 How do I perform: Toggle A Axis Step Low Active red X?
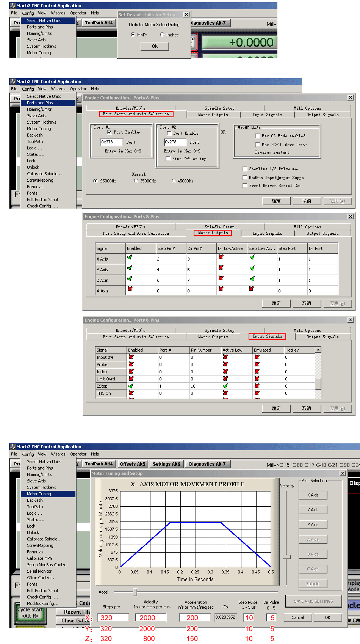pyautogui.click(x=251, y=289)
